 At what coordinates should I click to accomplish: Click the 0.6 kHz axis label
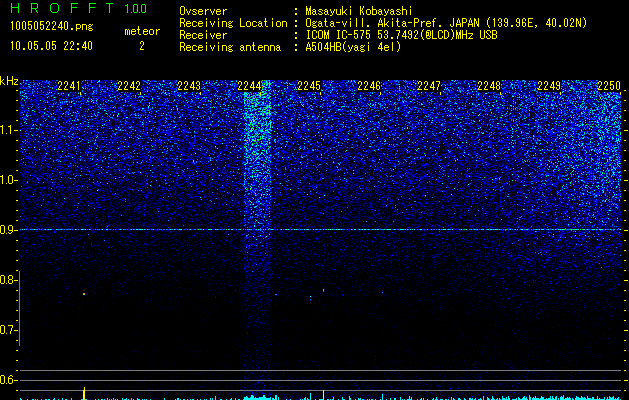pyautogui.click(x=8, y=380)
